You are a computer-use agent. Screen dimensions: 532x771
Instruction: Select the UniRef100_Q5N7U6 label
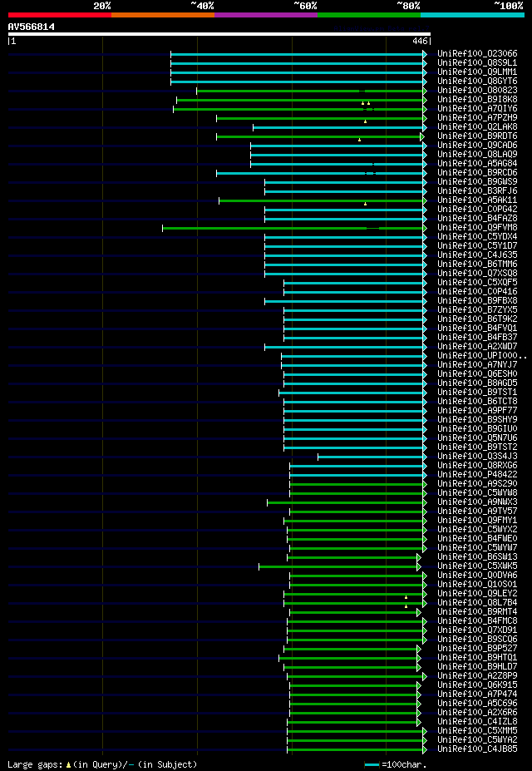point(477,437)
